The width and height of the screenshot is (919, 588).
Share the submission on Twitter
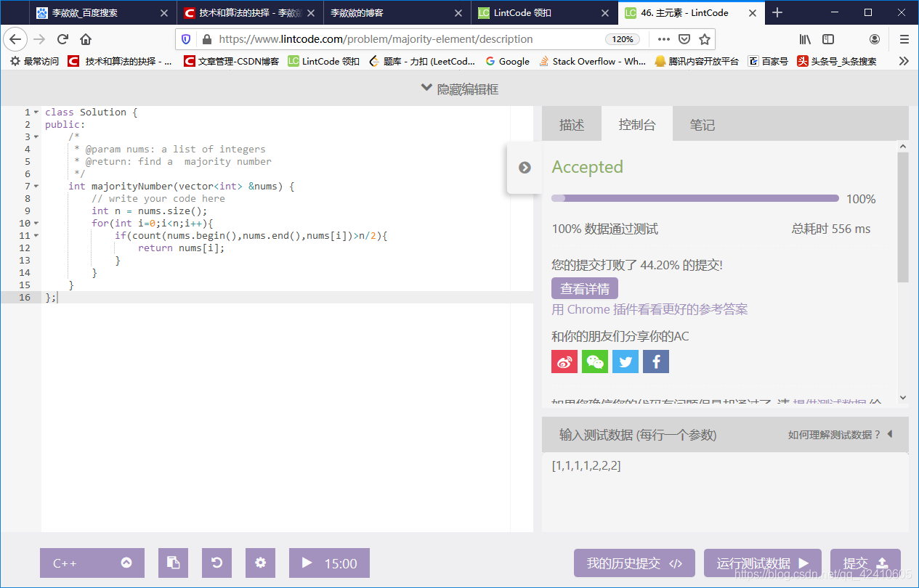tap(626, 361)
